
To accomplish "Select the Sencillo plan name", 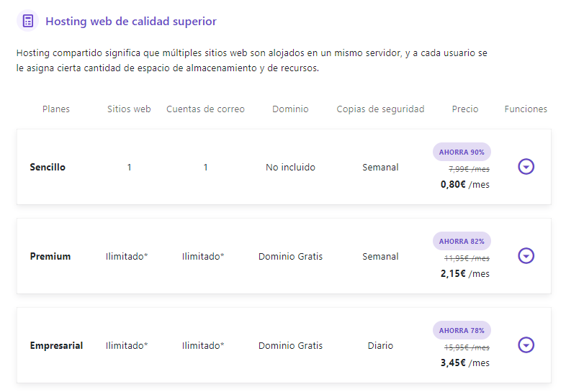I will pyautogui.click(x=48, y=167).
